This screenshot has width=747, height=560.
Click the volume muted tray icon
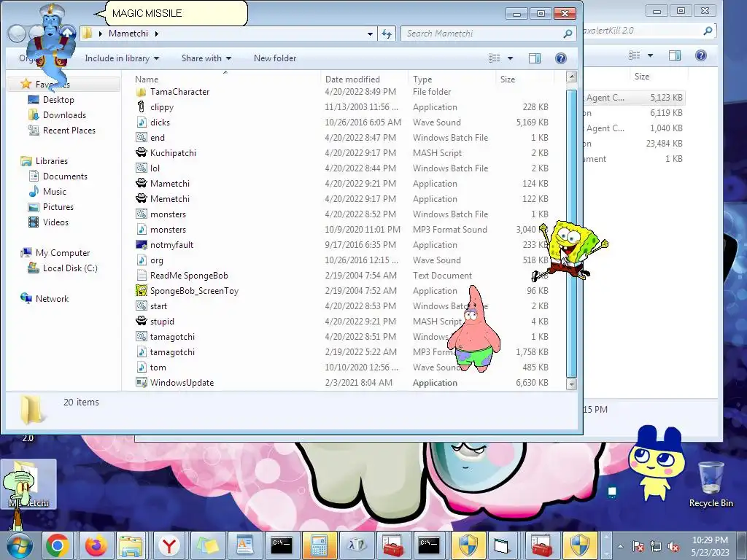tap(673, 546)
